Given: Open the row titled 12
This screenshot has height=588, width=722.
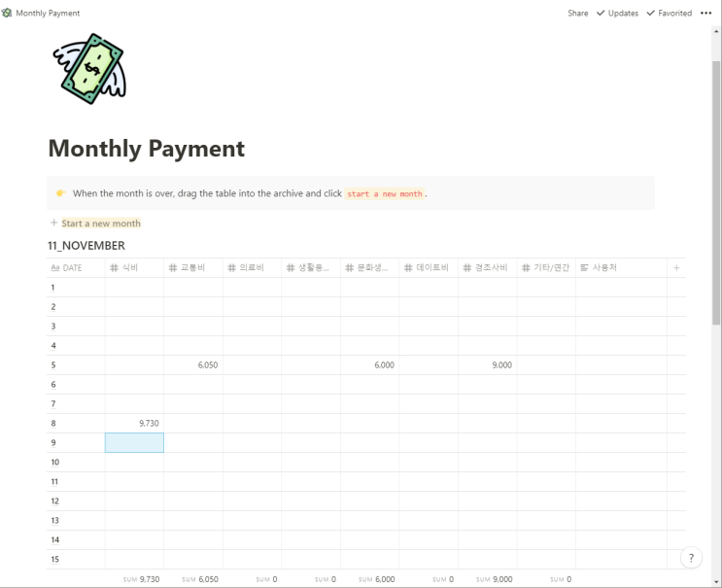Looking at the screenshot, I should pyautogui.click(x=54, y=501).
